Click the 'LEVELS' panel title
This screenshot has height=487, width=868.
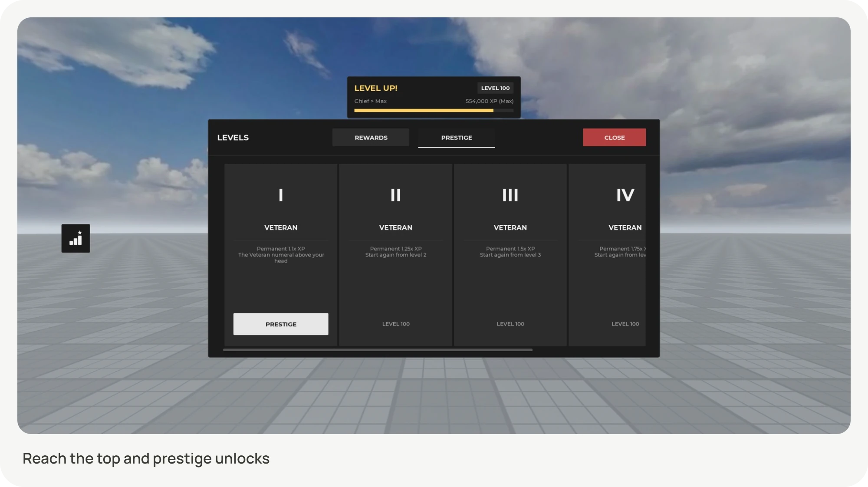pyautogui.click(x=233, y=138)
